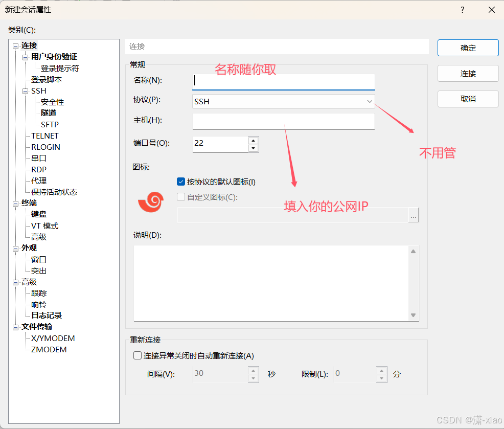Enable 连接异常关闭时自动重新连接(A) checkbox
The height and width of the screenshot is (429, 504).
pyautogui.click(x=138, y=355)
